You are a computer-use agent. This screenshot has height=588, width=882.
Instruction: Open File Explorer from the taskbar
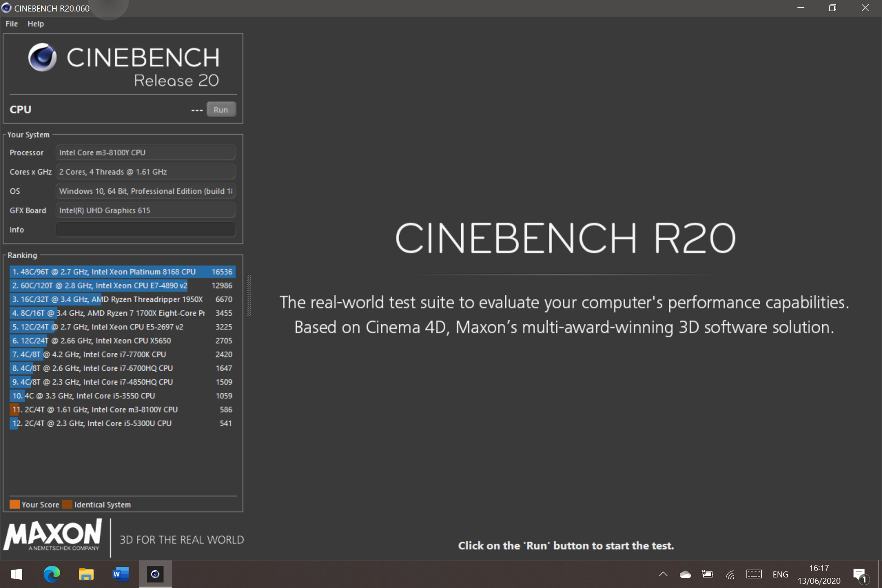(86, 574)
